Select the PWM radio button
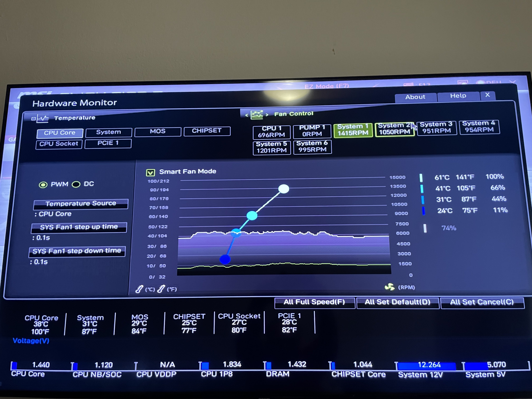 point(43,185)
